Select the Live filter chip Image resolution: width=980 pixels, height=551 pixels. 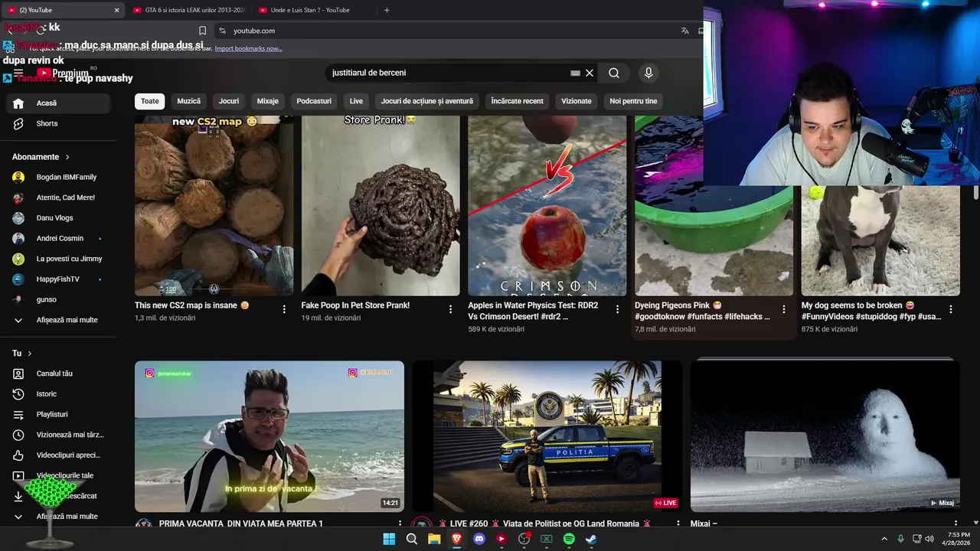(x=357, y=101)
